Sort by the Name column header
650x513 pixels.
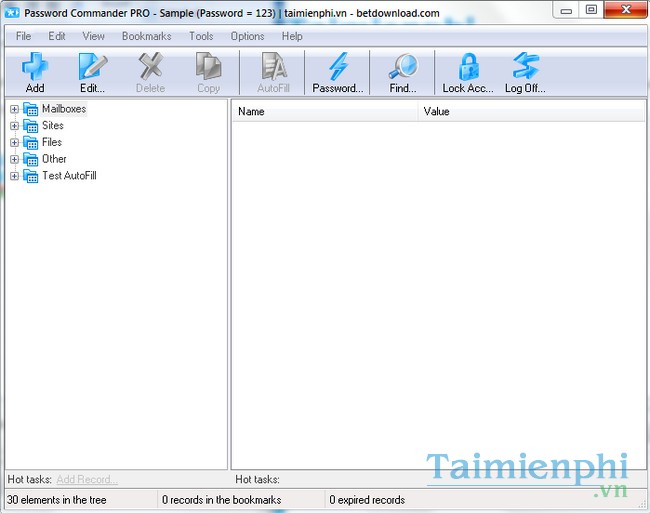click(325, 111)
